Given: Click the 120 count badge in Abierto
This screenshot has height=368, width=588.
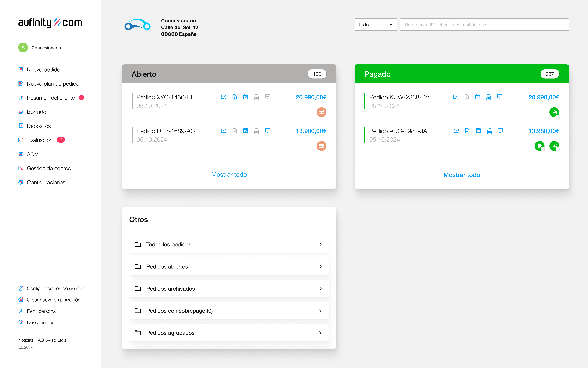Looking at the screenshot, I should tap(317, 74).
